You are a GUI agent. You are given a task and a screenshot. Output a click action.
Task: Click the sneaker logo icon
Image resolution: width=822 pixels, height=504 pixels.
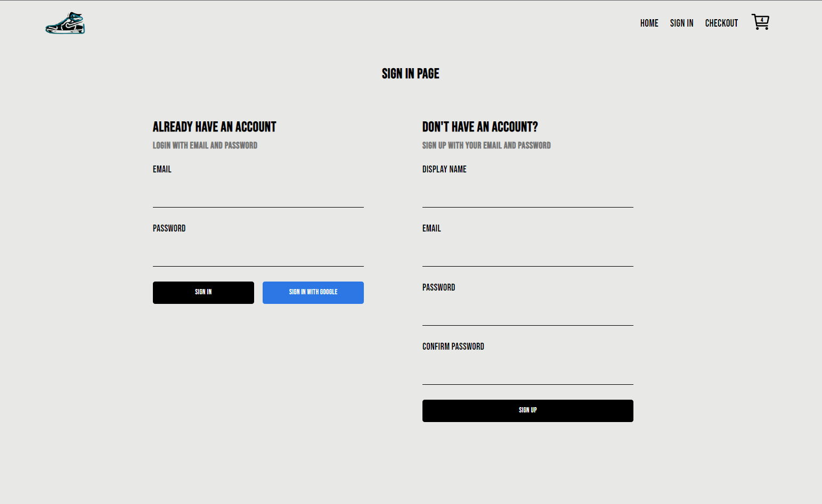coord(65,23)
